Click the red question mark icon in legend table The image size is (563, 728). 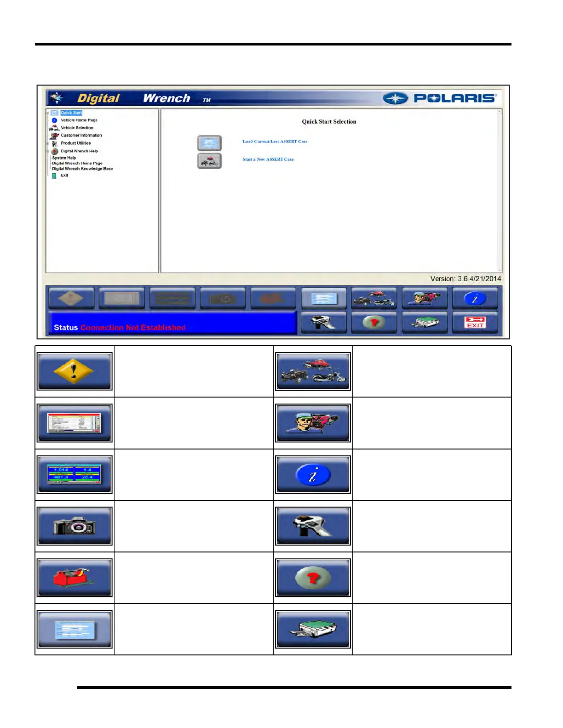tap(313, 577)
